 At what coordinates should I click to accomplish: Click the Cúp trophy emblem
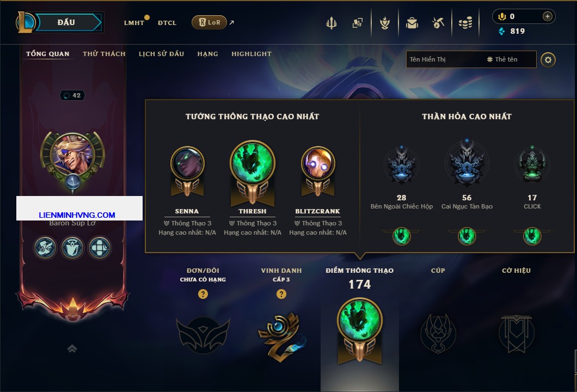pyautogui.click(x=438, y=333)
